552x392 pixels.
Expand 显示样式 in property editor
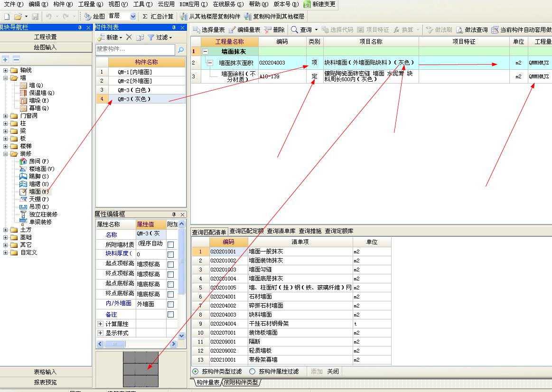pyautogui.click(x=100, y=333)
